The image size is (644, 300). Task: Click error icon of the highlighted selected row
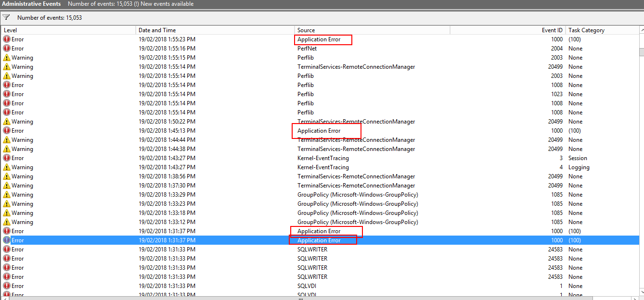point(7,240)
